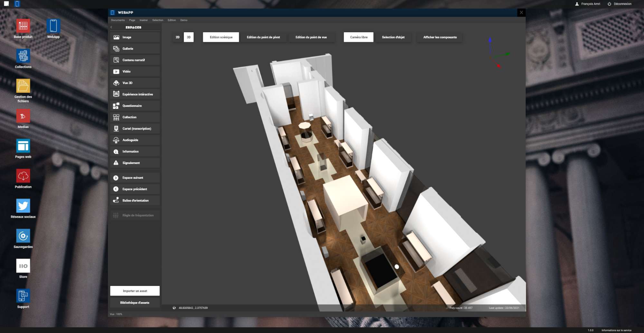
Task: Open the Insérer menu
Action: [144, 20]
